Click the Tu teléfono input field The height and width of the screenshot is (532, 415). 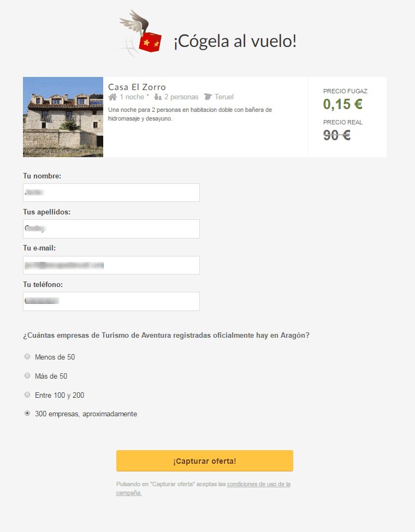(x=111, y=301)
